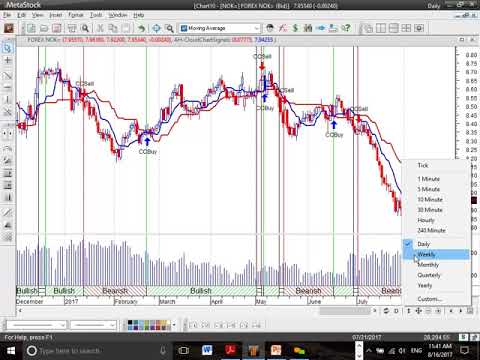Click yellow color swatch in palette
Image resolution: width=480 pixels, height=360 pixels.
pyautogui.click(x=163, y=322)
